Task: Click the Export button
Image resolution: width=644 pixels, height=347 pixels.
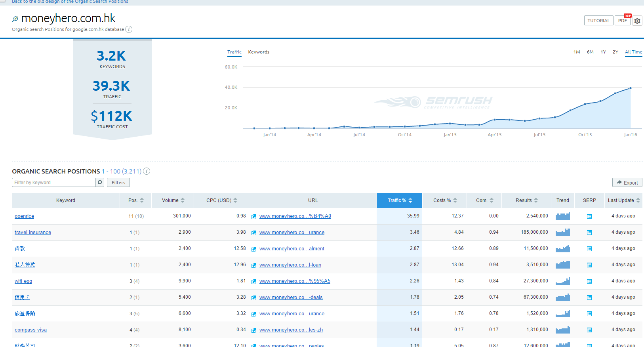Action: coord(627,183)
